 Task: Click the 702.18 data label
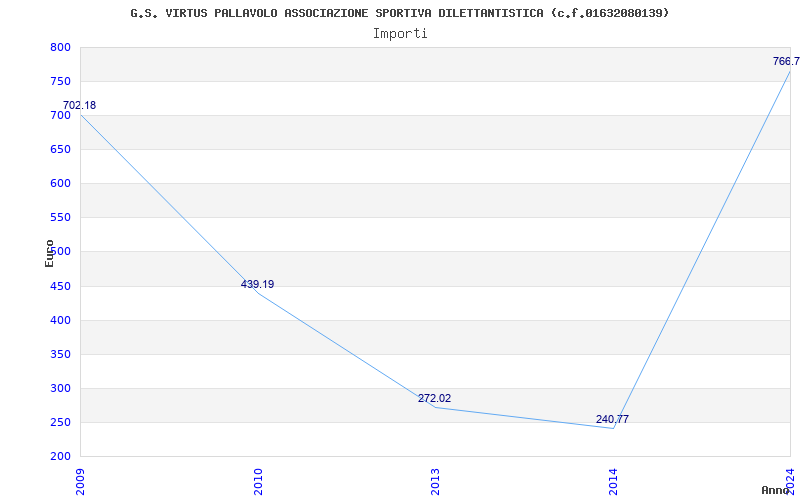tap(79, 106)
